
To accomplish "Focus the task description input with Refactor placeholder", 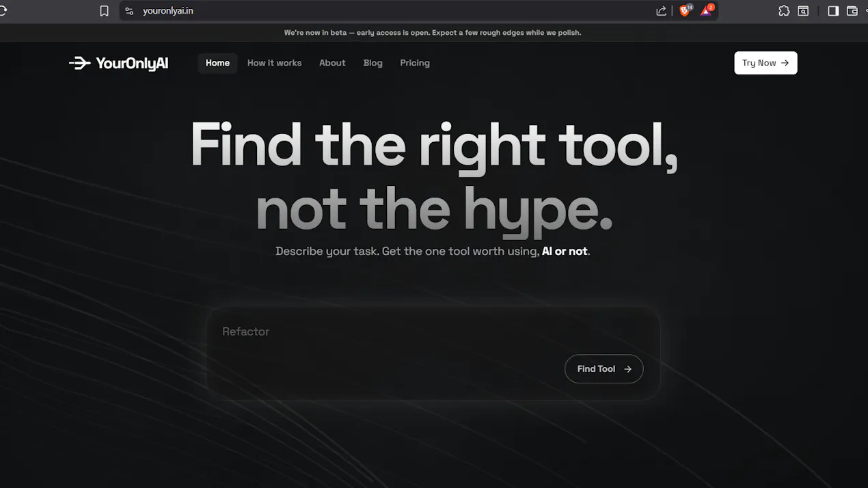I will (x=433, y=353).
